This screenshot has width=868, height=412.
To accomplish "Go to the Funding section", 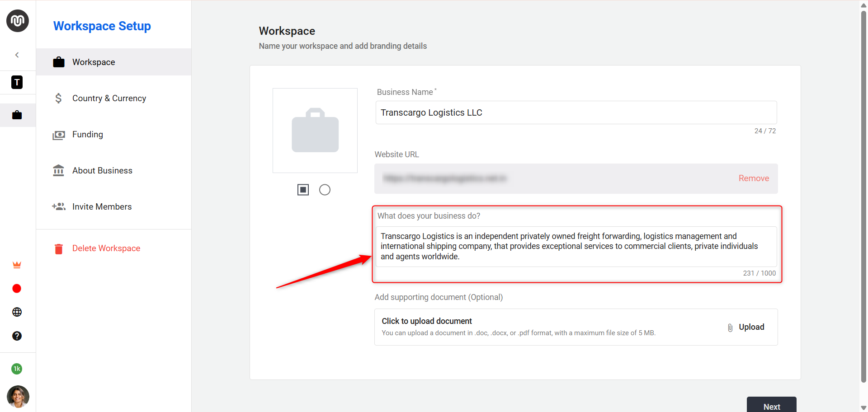I will (114, 134).
